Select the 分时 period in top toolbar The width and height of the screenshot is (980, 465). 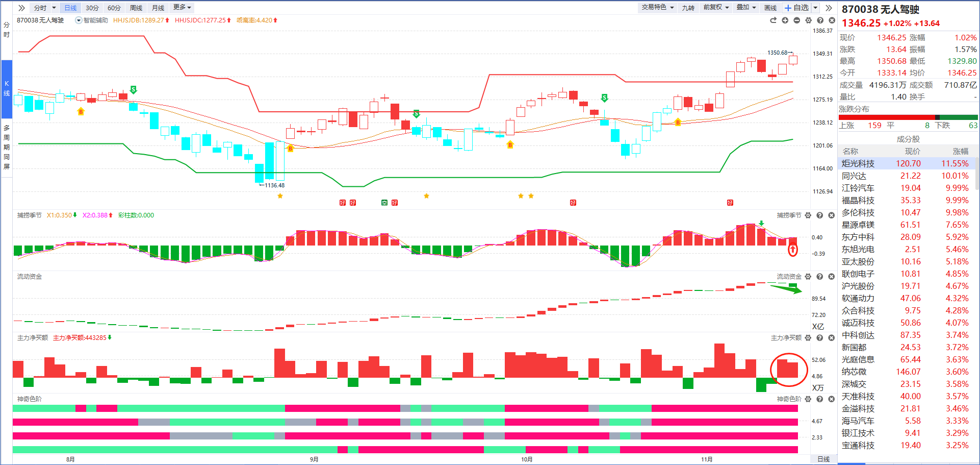[40, 8]
